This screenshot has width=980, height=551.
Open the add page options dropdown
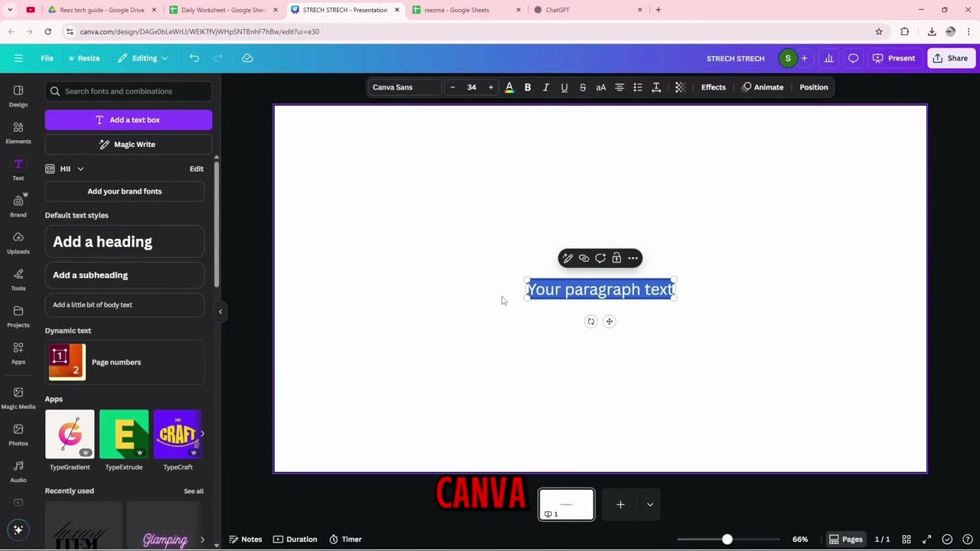(650, 504)
